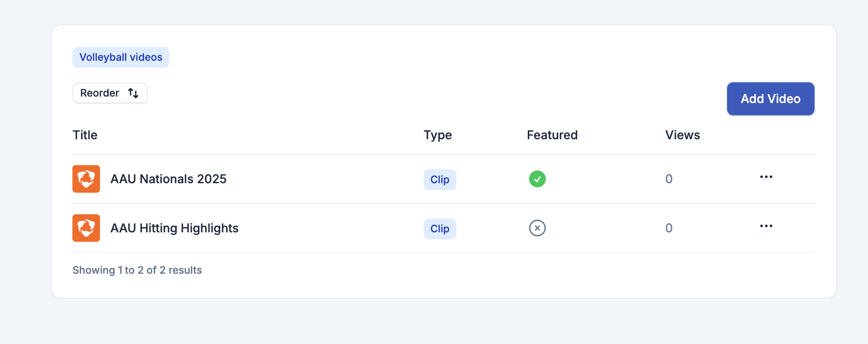Open the three-dot menu for AAU Nationals 2025
The width and height of the screenshot is (868, 344).
point(766,177)
